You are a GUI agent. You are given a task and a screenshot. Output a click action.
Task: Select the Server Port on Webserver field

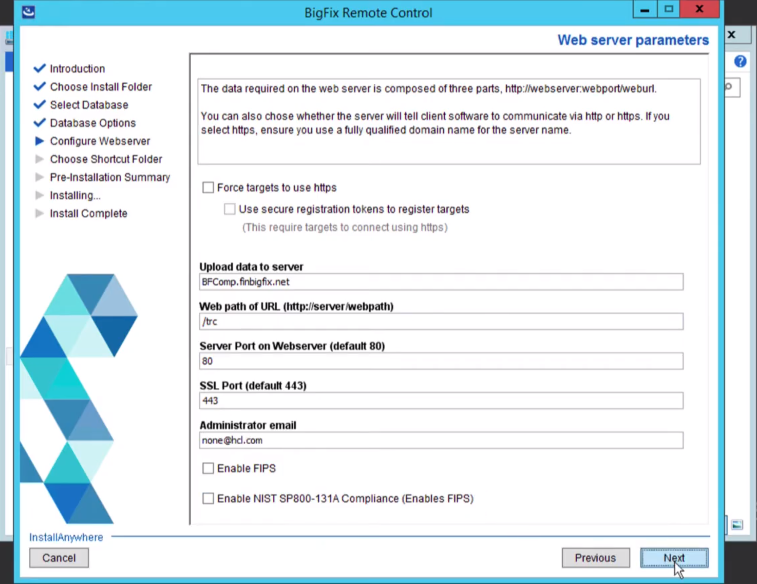point(441,361)
